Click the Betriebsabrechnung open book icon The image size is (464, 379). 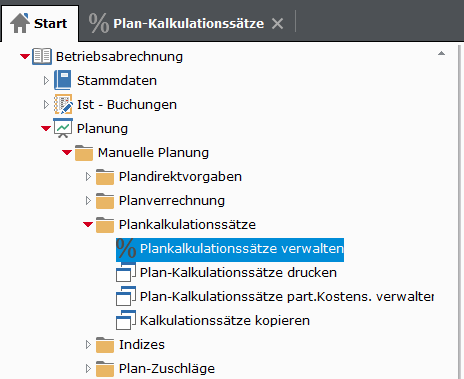42,56
